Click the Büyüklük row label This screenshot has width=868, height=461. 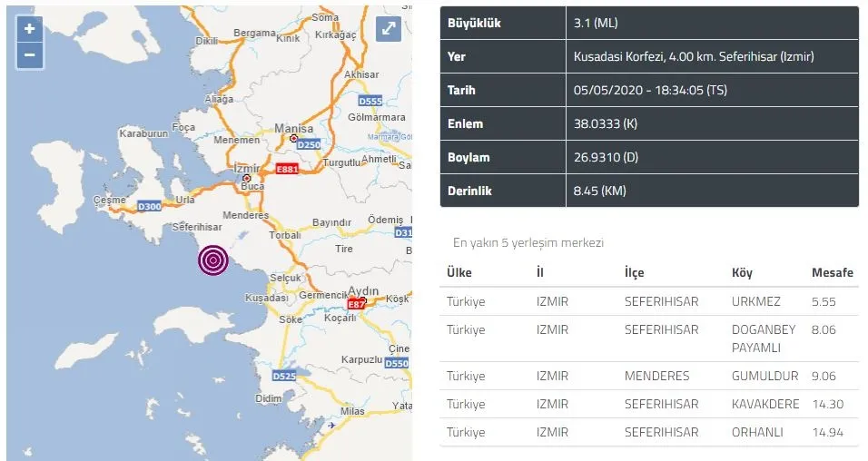[x=475, y=24]
